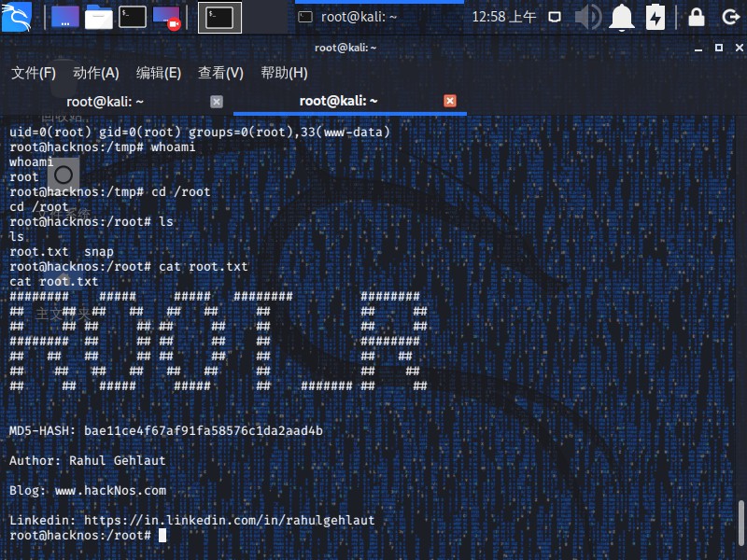The width and height of the screenshot is (747, 560).
Task: Open the file manager folder icon
Action: (99, 17)
